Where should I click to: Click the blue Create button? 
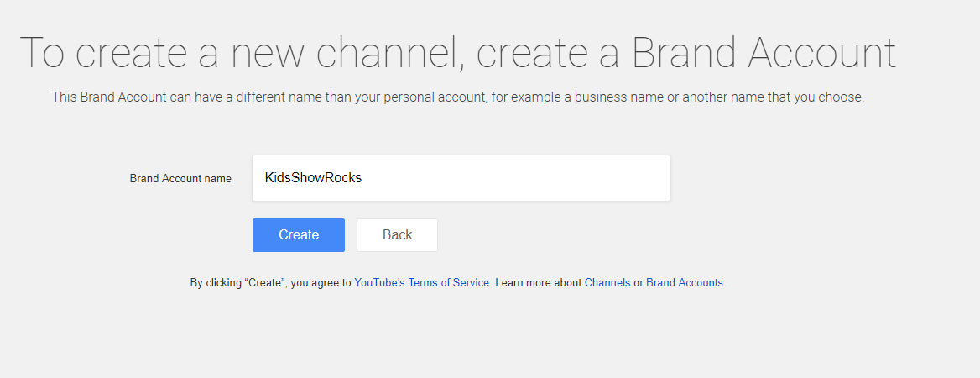[x=298, y=234]
